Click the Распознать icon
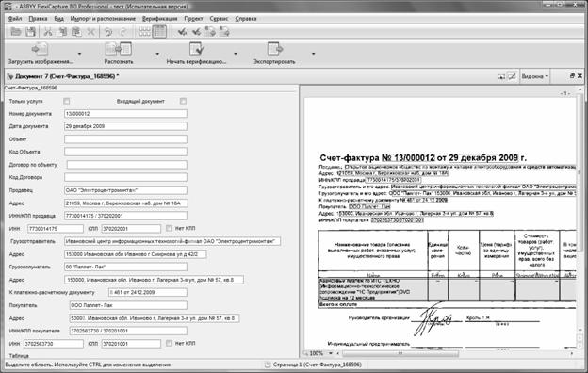The width and height of the screenshot is (588, 373). click(119, 49)
